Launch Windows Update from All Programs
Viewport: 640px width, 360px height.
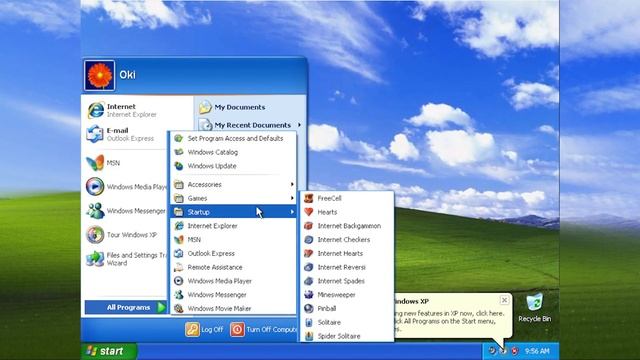coord(233,166)
